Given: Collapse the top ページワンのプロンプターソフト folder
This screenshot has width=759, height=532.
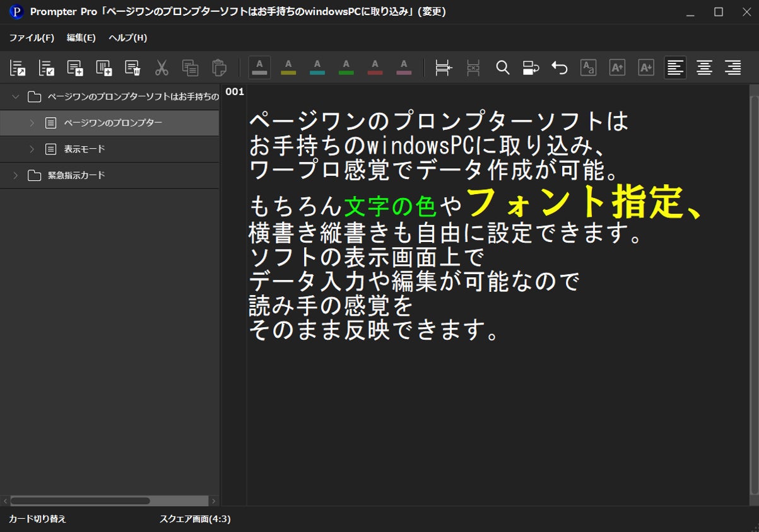Looking at the screenshot, I should tap(16, 96).
